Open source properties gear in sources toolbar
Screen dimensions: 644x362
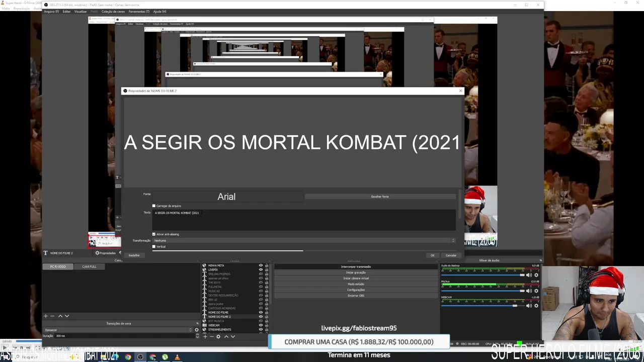pos(218,336)
